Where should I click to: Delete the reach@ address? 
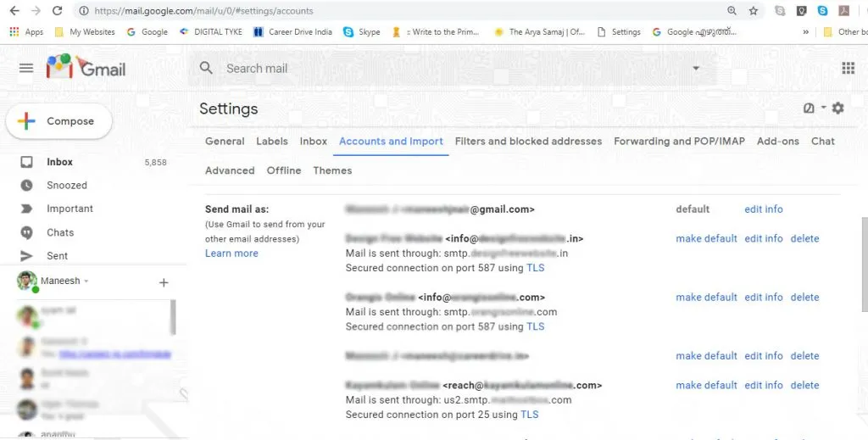coord(805,385)
